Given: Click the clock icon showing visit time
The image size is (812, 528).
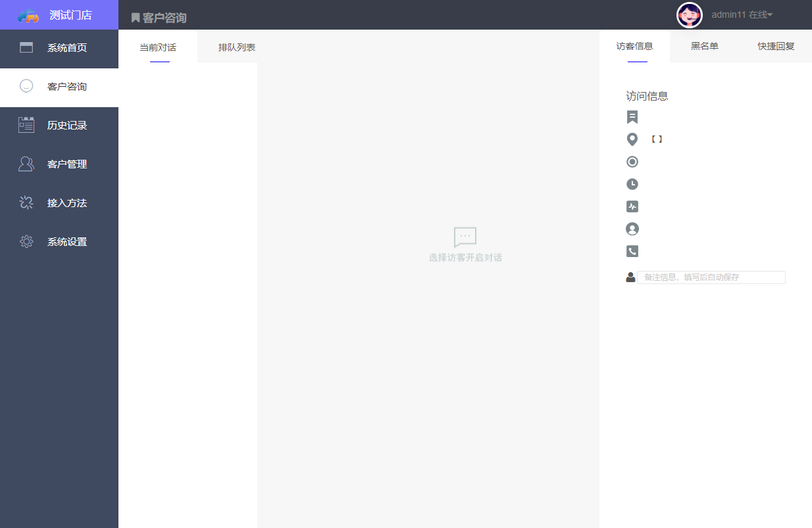Looking at the screenshot, I should pos(632,183).
